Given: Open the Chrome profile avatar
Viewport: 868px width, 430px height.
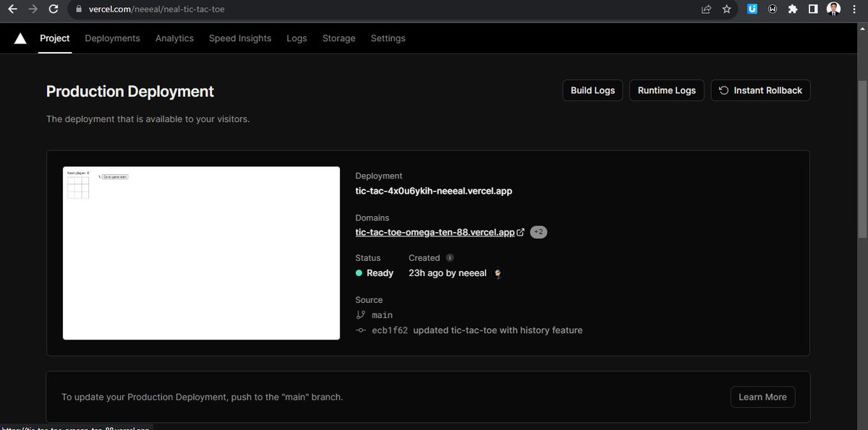Looking at the screenshot, I should 834,9.
